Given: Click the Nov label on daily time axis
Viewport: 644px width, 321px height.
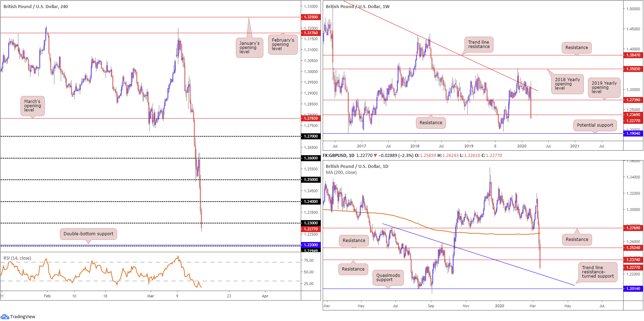Looking at the screenshot, I should coord(466,306).
